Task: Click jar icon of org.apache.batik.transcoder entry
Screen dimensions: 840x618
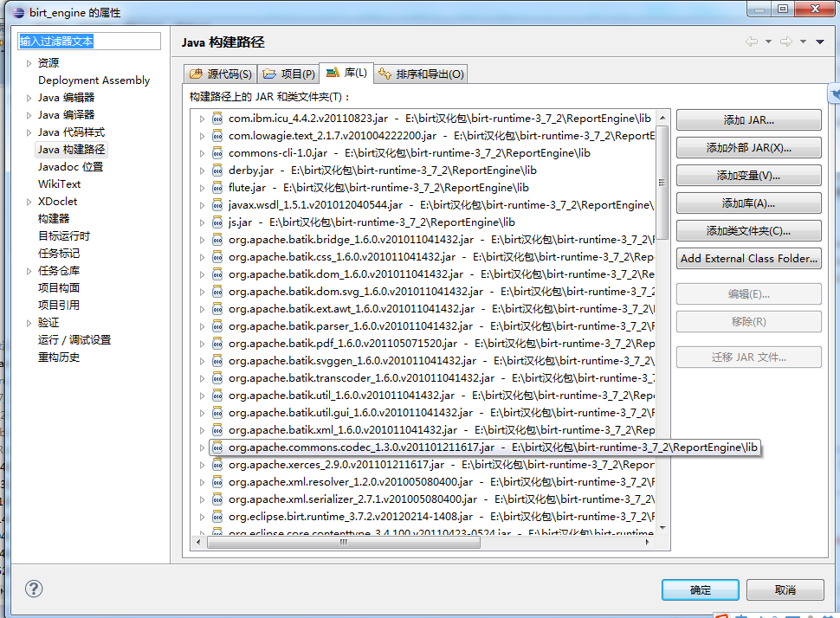Action: click(x=217, y=378)
